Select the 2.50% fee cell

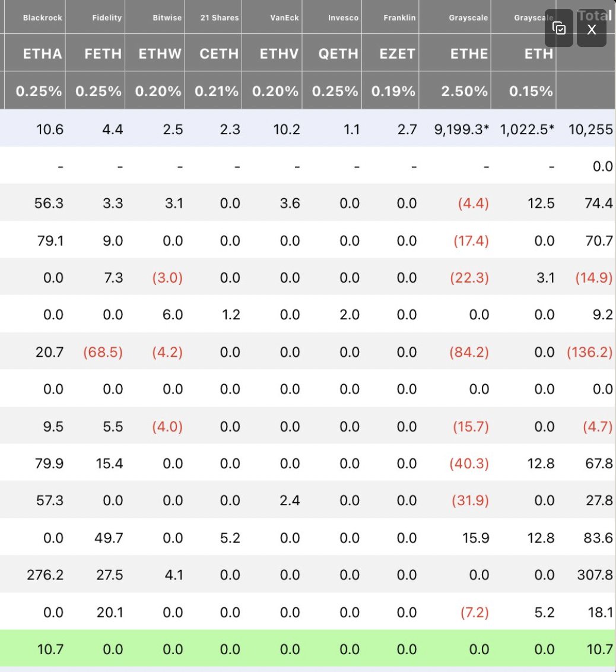point(464,91)
